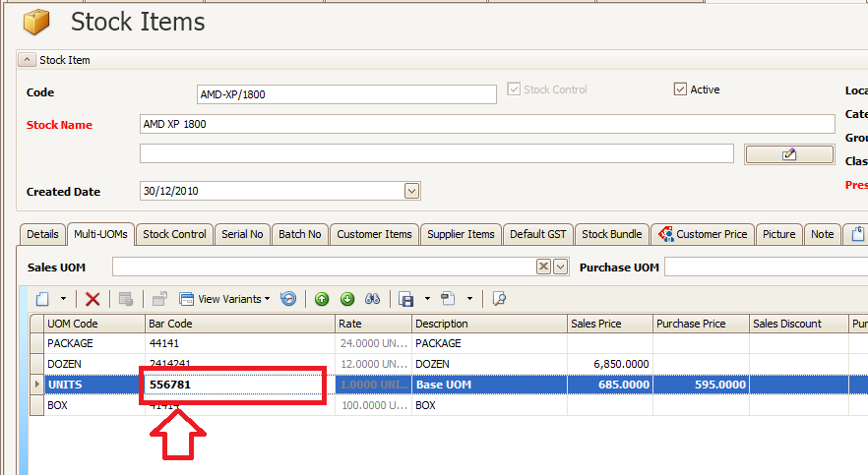This screenshot has width=868, height=475.
Task: Clear the Sales UOM field with X
Action: click(543, 267)
